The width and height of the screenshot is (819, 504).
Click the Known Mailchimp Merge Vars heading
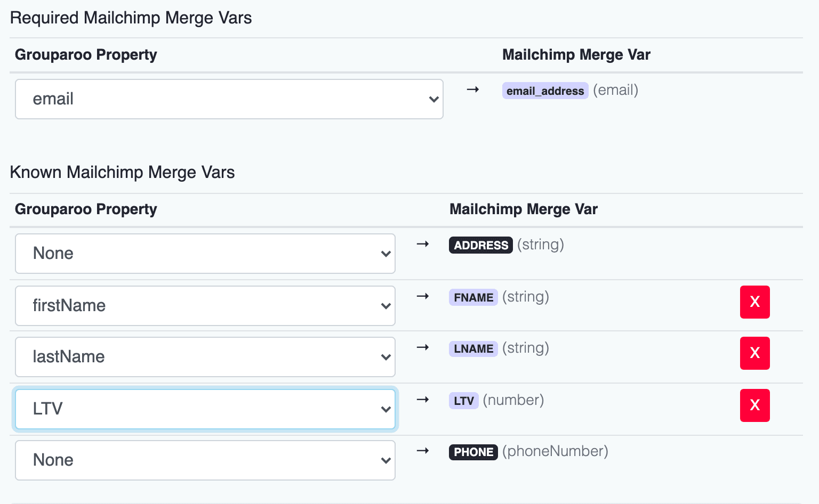(122, 172)
